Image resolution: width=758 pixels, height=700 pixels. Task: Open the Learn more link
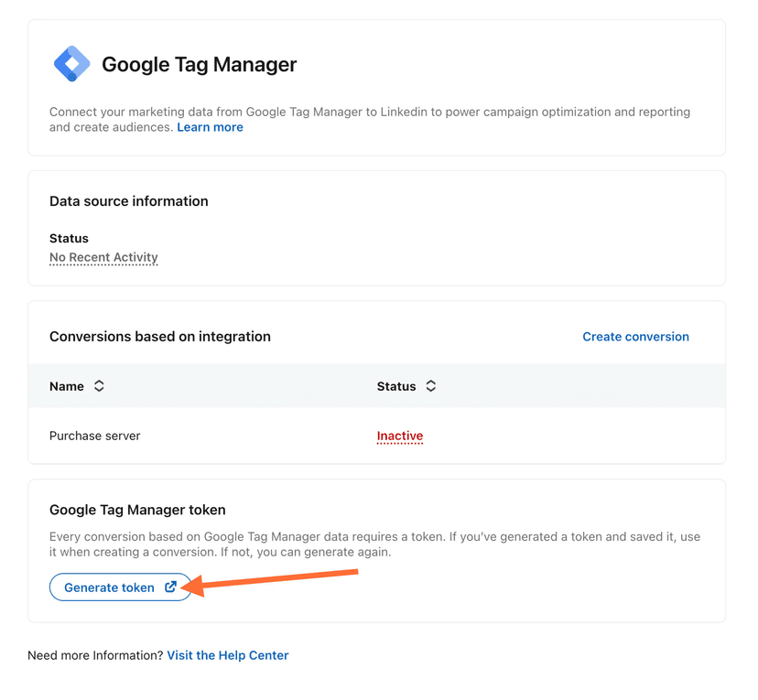click(210, 127)
